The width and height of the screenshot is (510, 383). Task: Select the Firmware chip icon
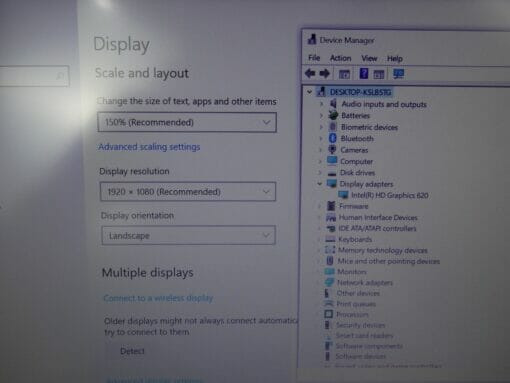pyautogui.click(x=331, y=206)
